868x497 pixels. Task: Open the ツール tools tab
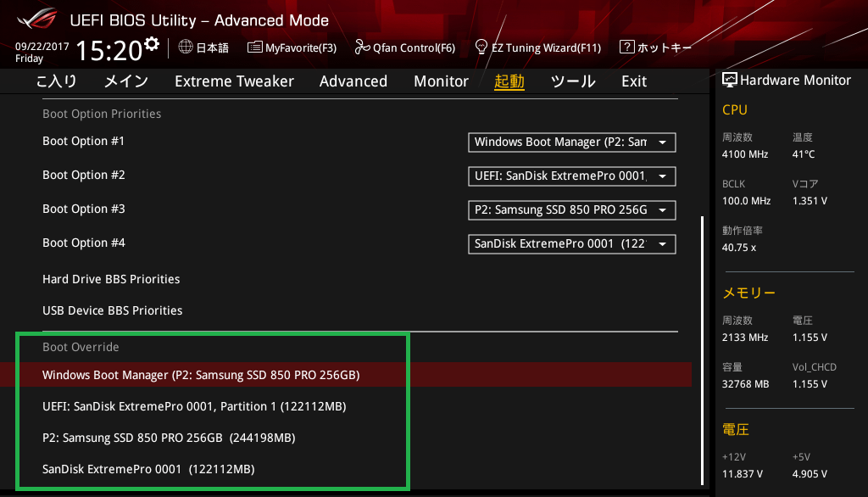click(573, 81)
